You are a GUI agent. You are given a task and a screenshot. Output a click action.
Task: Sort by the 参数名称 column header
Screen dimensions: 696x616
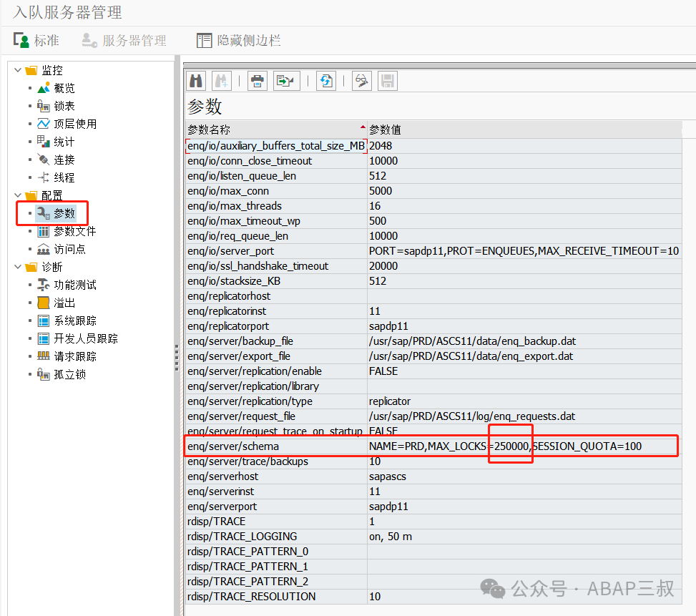tap(276, 129)
